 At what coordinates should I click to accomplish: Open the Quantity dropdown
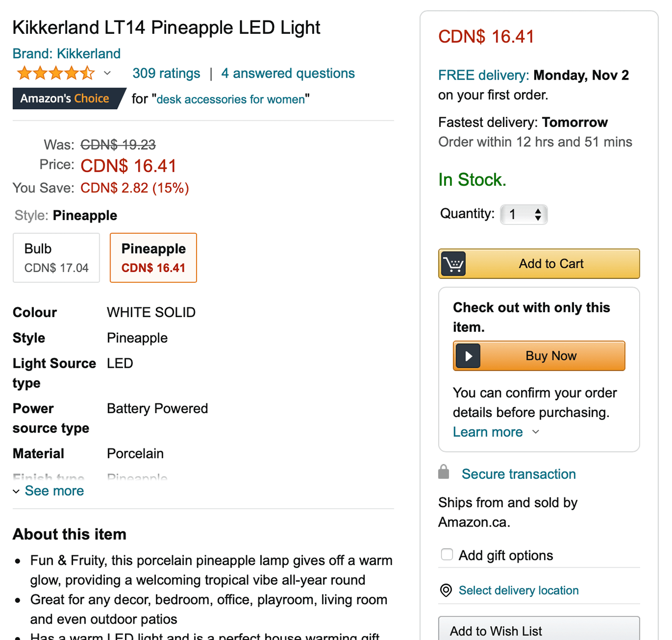524,214
